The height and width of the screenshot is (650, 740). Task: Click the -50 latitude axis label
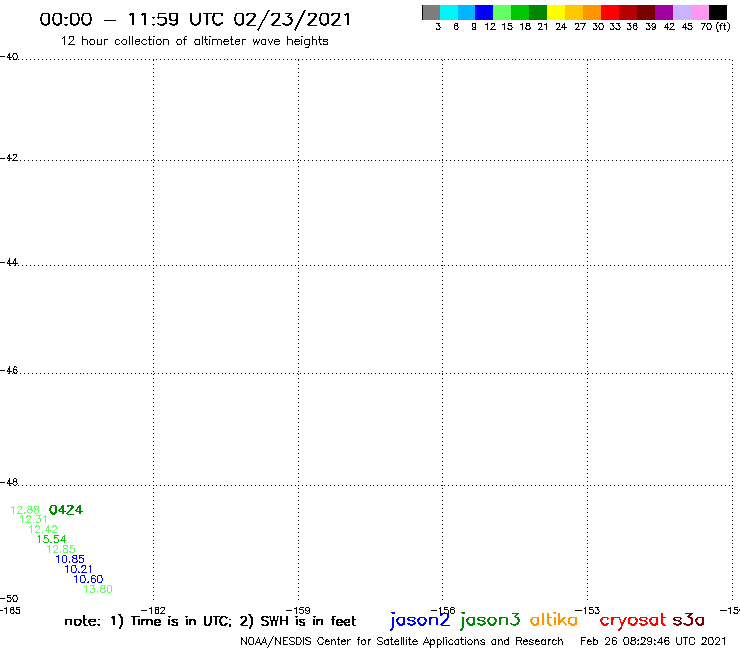pyautogui.click(x=9, y=599)
